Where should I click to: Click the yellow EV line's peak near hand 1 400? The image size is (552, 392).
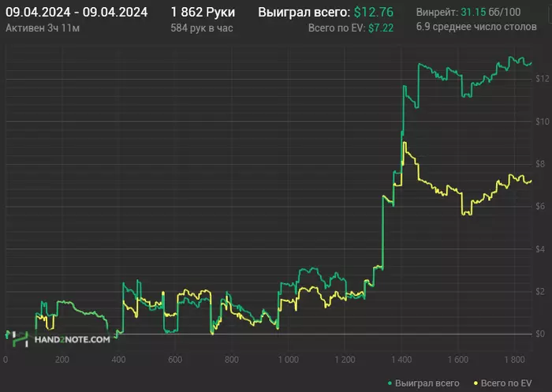[405, 142]
